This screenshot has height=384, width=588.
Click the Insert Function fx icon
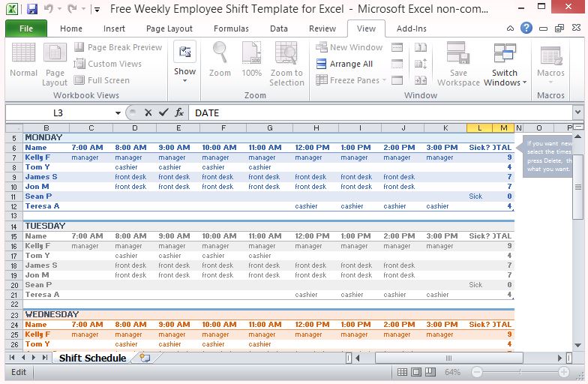point(179,112)
